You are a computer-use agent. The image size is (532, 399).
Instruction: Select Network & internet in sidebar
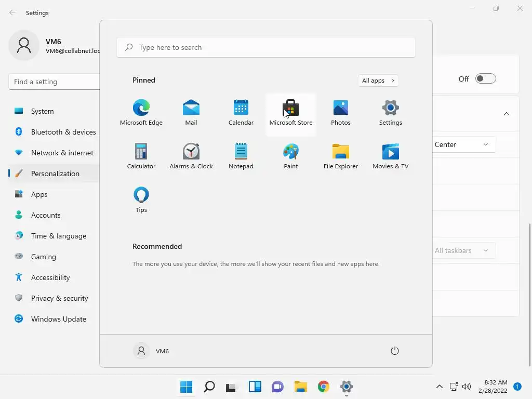coord(54,153)
